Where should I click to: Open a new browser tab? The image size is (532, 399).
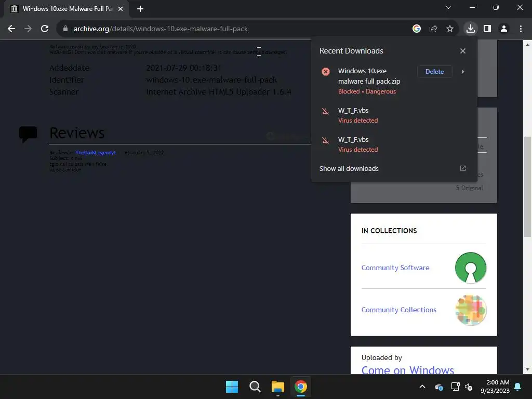pos(140,9)
